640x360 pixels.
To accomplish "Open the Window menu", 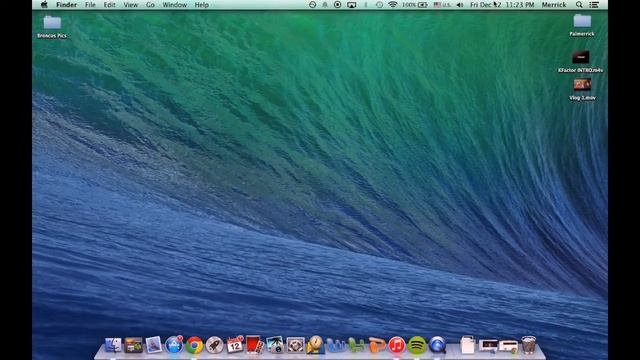I will point(174,5).
